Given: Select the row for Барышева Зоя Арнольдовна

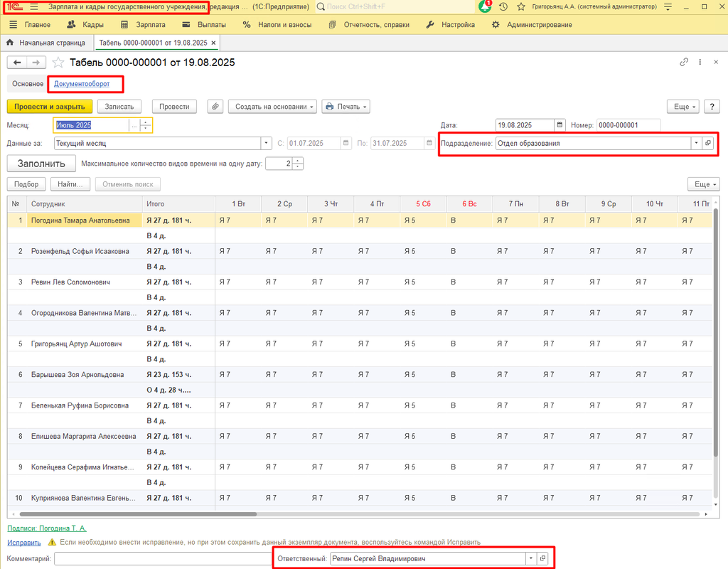Looking at the screenshot, I should [77, 375].
